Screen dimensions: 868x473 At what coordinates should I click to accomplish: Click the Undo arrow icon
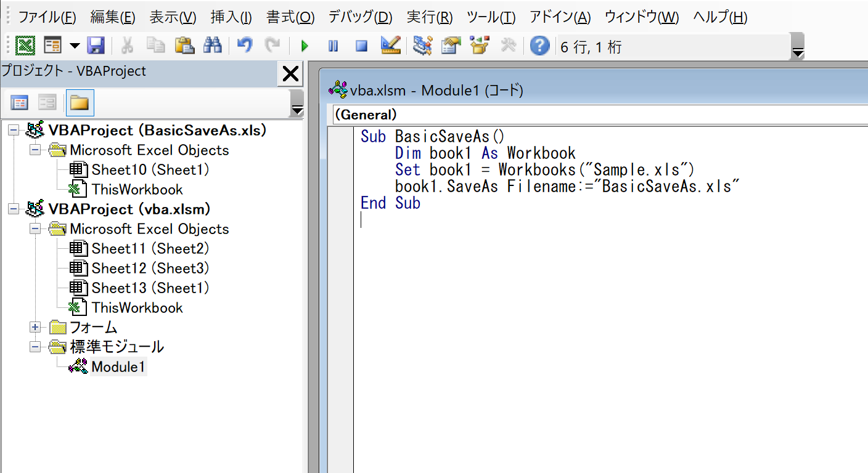(245, 46)
